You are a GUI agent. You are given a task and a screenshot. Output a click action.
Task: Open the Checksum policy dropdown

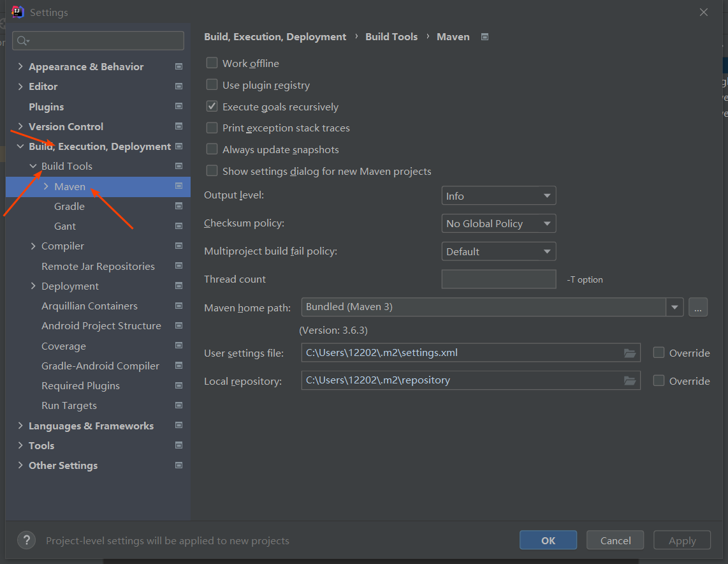pos(499,223)
